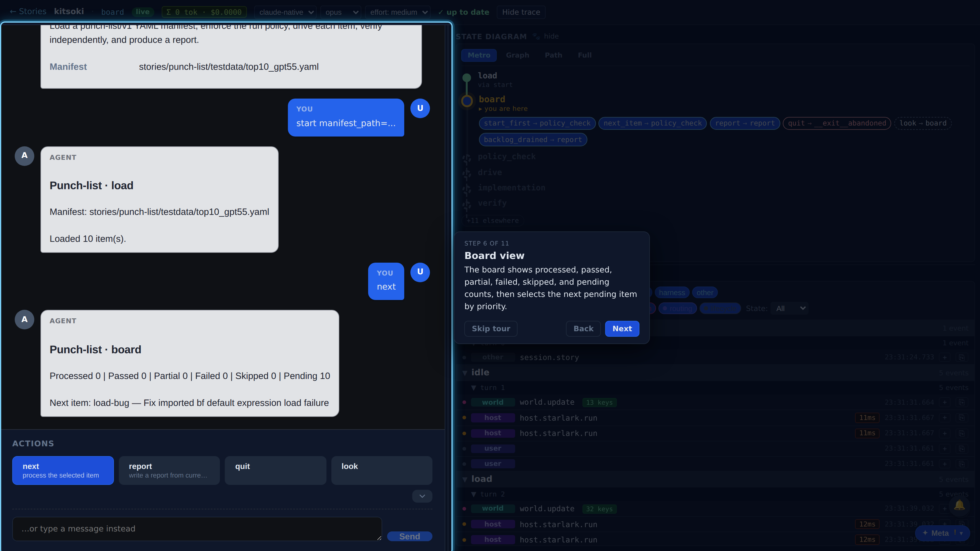Click the next action: process the selected item
The height and width of the screenshot is (551, 980).
(63, 470)
